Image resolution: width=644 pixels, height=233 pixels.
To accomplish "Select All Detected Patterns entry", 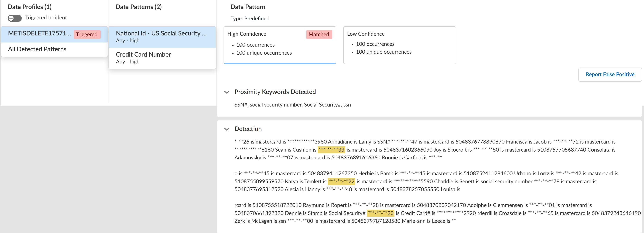I will (x=37, y=49).
